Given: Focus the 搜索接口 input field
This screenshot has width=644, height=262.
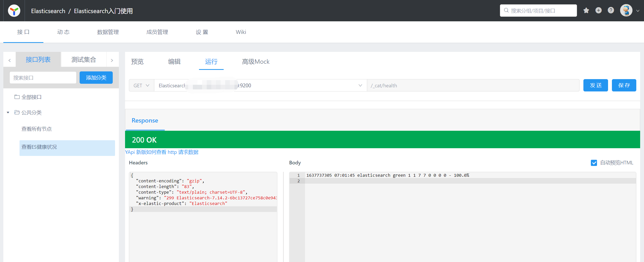Looking at the screenshot, I should [43, 78].
